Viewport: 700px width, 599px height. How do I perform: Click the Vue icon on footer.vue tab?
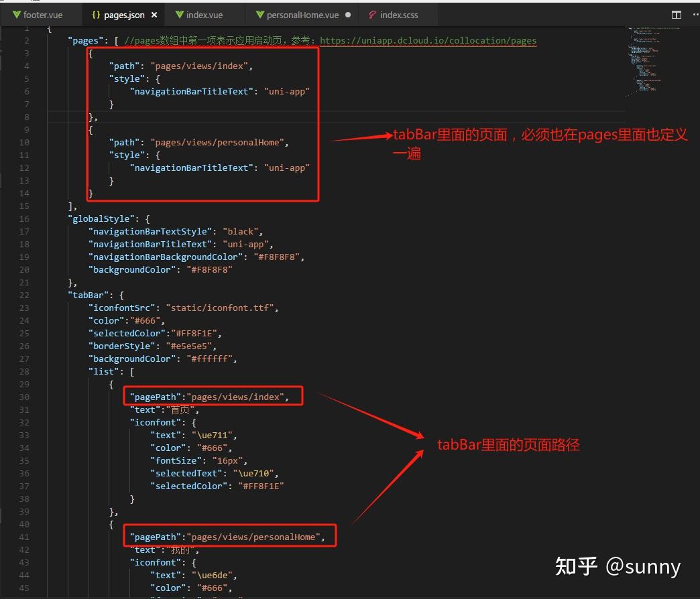pos(15,14)
